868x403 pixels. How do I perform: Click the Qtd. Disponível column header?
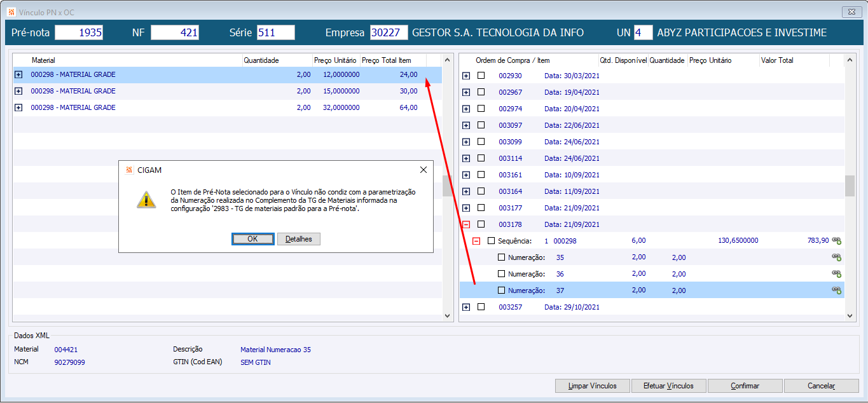pos(623,60)
